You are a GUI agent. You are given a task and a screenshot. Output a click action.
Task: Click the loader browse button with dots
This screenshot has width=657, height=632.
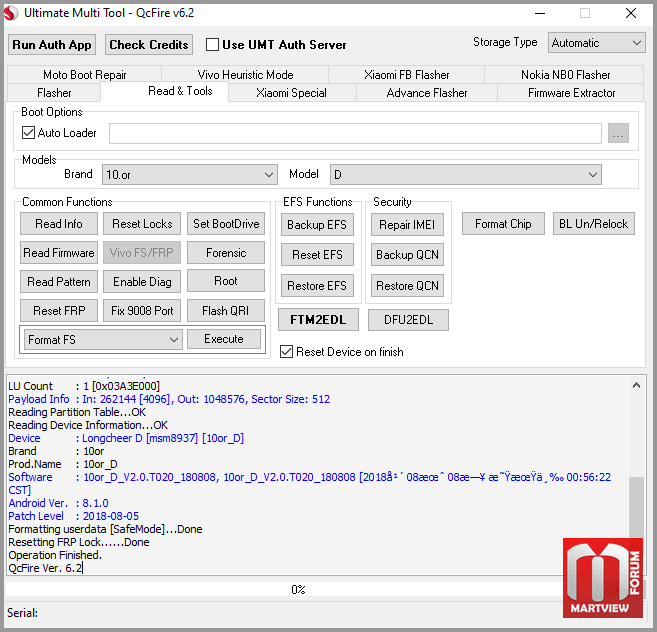coord(618,133)
